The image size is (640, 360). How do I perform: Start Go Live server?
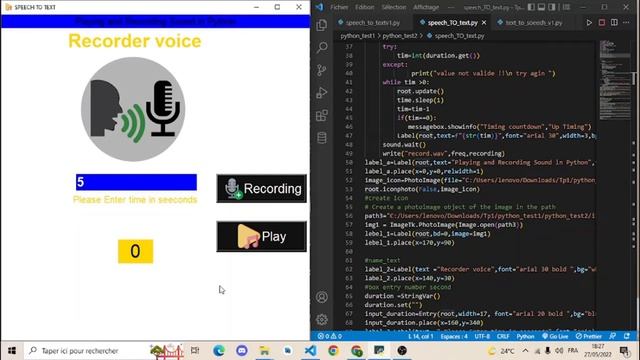555,336
